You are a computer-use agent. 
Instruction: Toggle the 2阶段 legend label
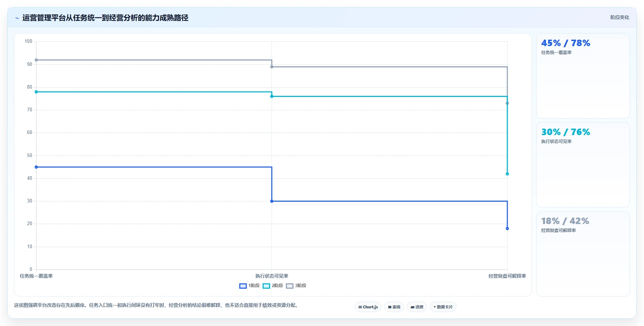[277, 286]
